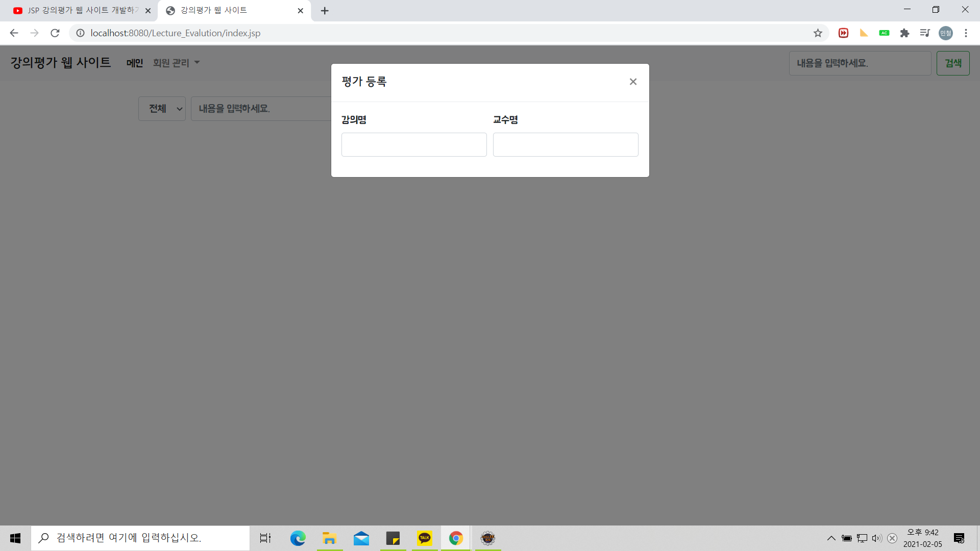Bookmark this page with star icon

point(818,33)
